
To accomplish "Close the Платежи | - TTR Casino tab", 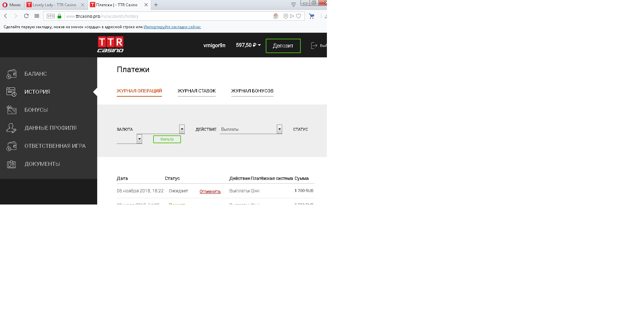I will click(146, 5).
